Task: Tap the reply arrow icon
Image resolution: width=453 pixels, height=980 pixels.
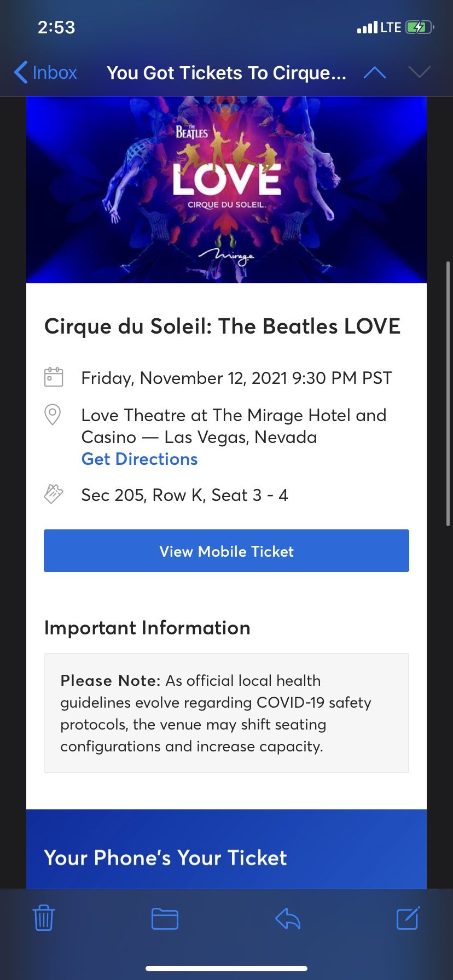Action: pyautogui.click(x=288, y=919)
